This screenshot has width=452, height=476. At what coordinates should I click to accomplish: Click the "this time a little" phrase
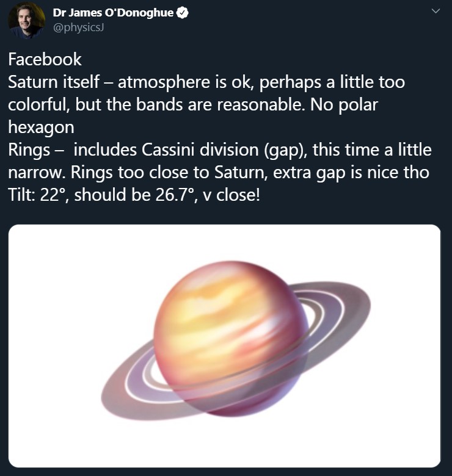372,150
